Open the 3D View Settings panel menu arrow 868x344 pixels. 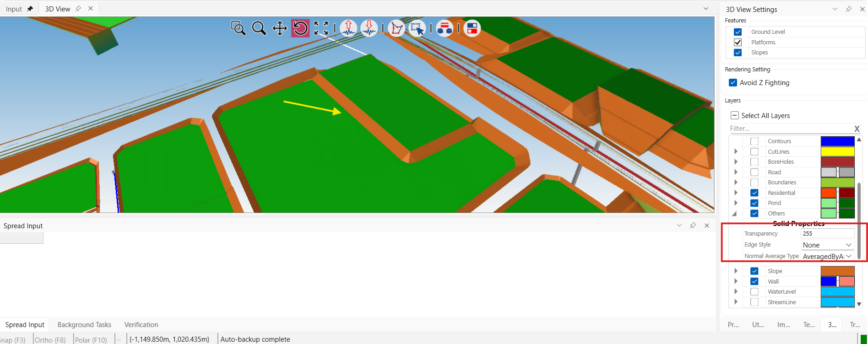(835, 9)
